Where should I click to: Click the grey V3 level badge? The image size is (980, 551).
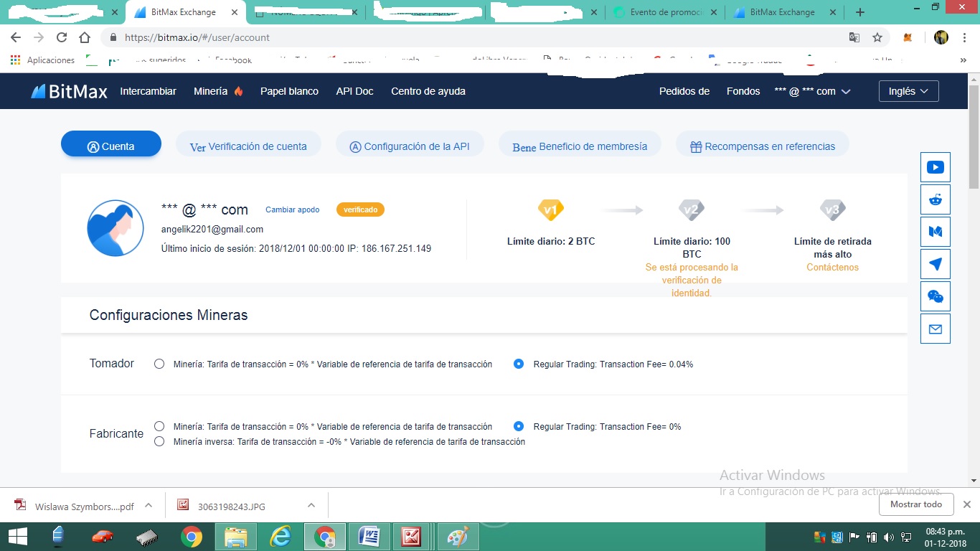coord(832,210)
